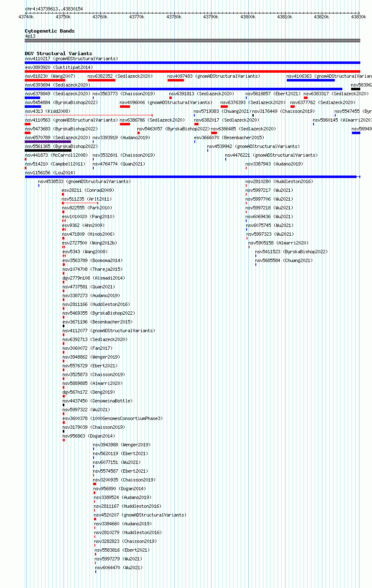This screenshot has width=372, height=588.
Task: Open nsv4538533 gnomAD variant
Action: 84,181
